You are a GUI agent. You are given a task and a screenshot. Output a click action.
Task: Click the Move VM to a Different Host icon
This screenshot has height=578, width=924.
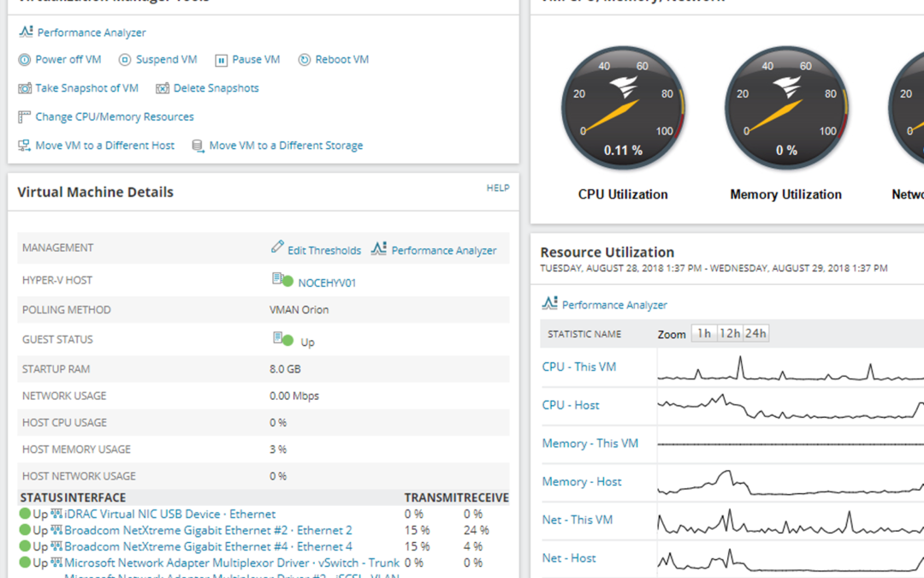coord(24,146)
